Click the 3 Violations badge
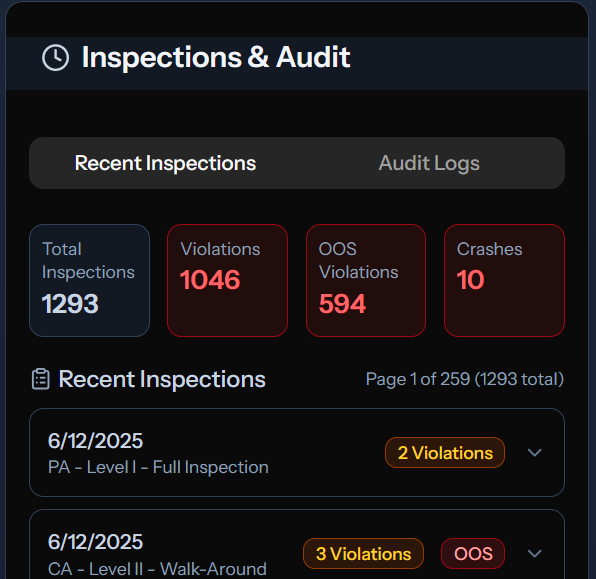This screenshot has width=596, height=579. [363, 554]
